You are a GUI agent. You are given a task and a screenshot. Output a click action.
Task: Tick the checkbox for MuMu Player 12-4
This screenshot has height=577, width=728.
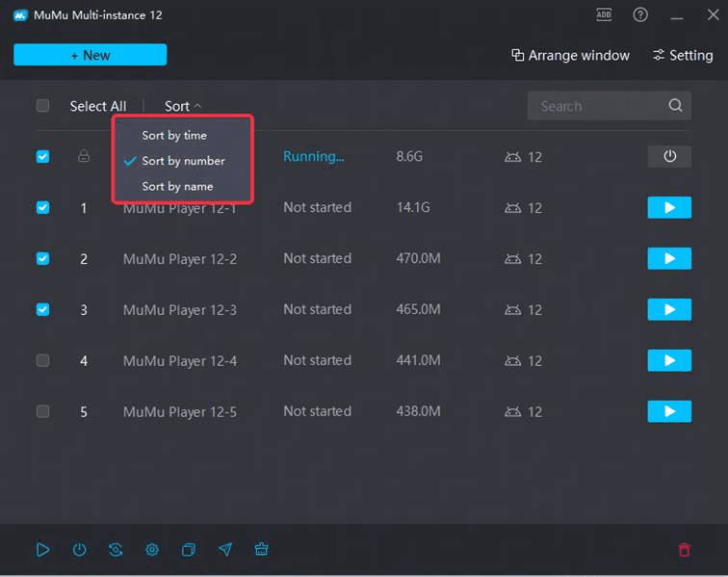click(42, 360)
